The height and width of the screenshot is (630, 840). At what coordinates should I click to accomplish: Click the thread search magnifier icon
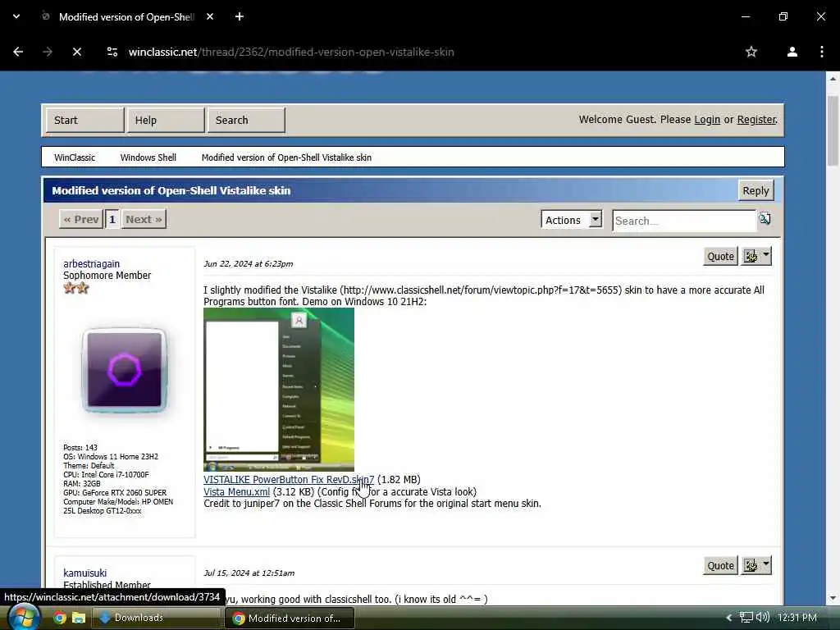coord(765,218)
